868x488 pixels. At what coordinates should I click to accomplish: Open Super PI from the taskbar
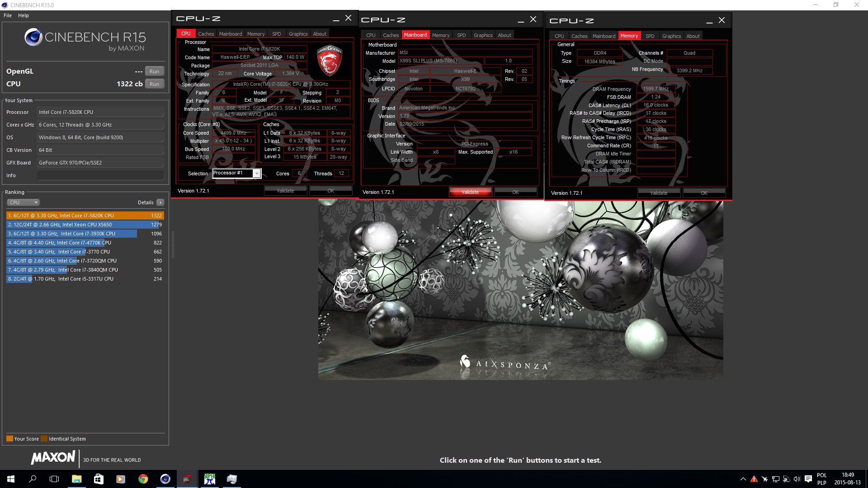pos(209,479)
